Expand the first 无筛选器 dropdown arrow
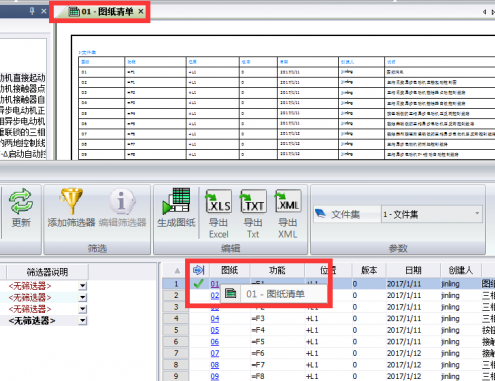This screenshot has height=381, width=495. click(83, 286)
